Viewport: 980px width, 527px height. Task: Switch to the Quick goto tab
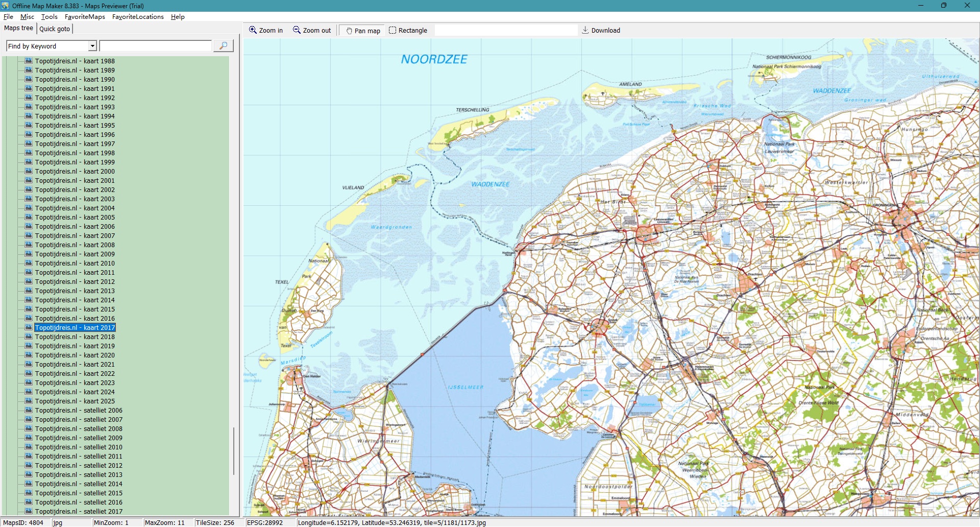55,29
